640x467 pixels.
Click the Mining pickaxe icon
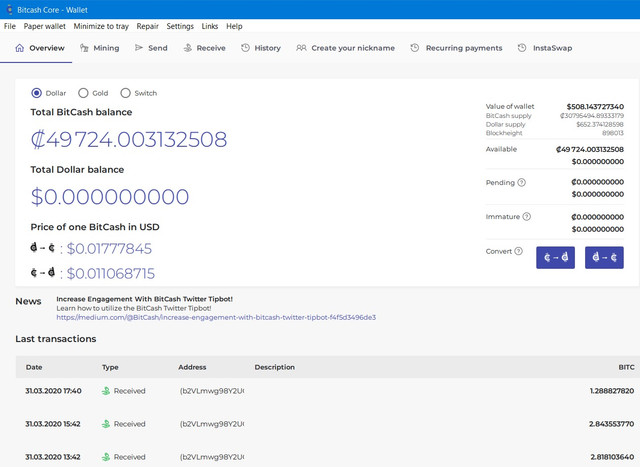tap(84, 48)
